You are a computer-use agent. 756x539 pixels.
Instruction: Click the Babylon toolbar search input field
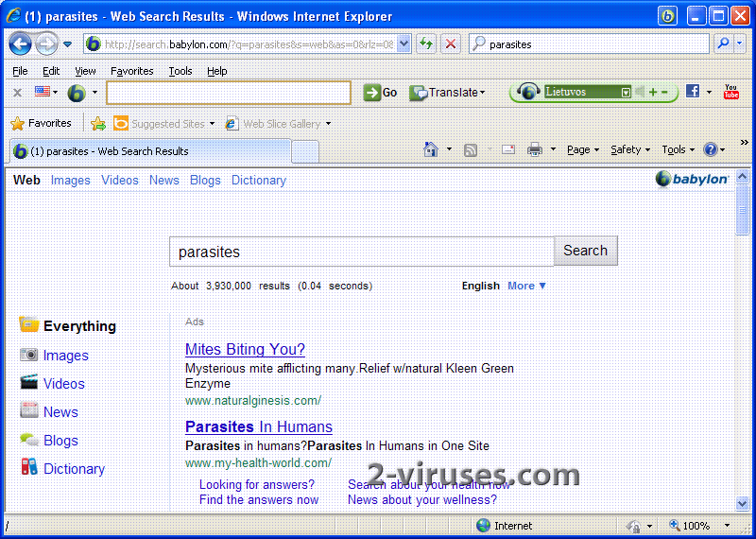click(x=228, y=93)
